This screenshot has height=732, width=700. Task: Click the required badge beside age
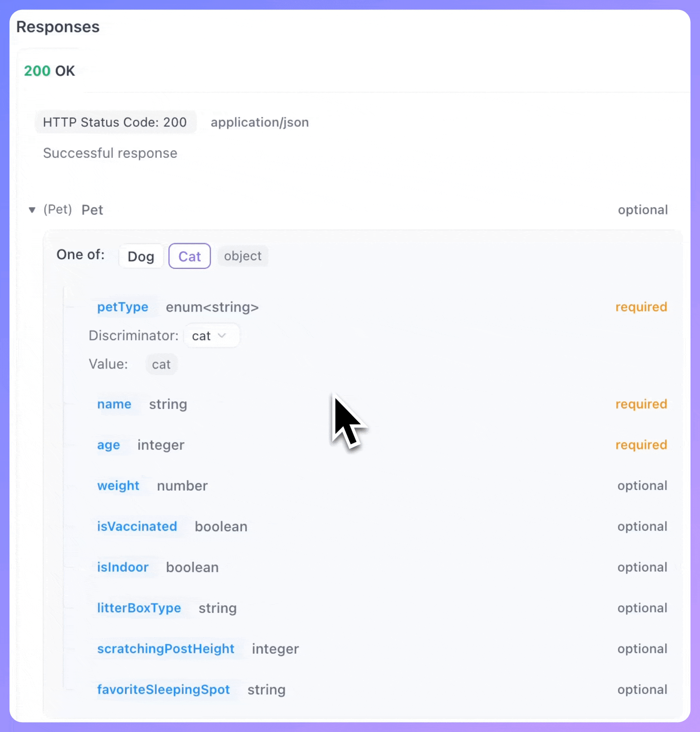tap(641, 445)
